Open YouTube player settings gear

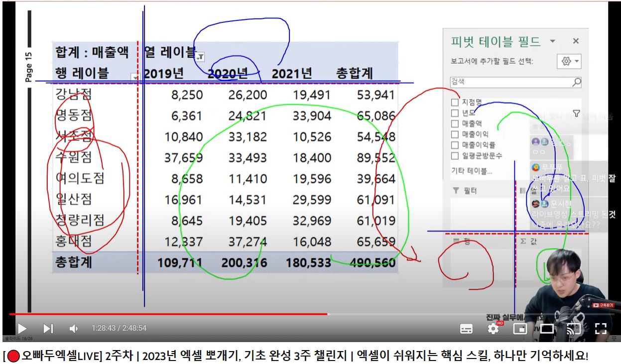pyautogui.click(x=494, y=328)
